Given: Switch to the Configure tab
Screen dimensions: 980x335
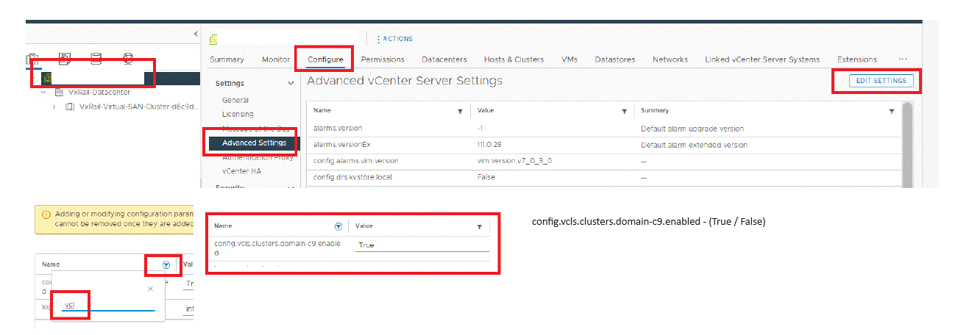Looking at the screenshot, I should [324, 60].
